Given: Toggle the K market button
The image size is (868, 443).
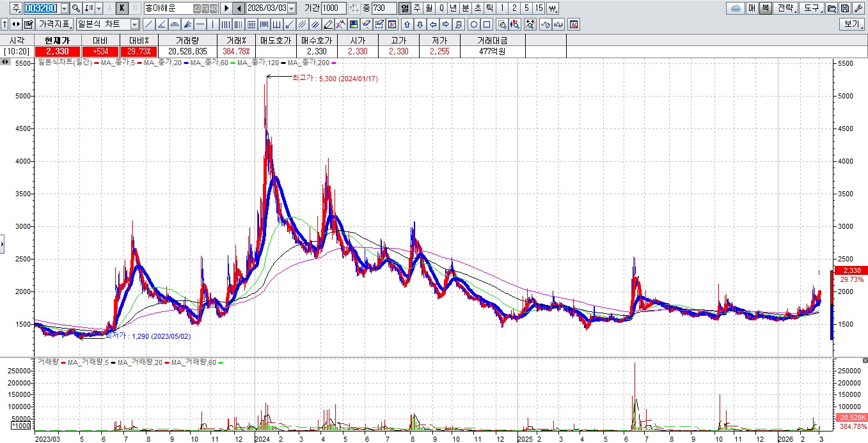Looking at the screenshot, I should tap(122, 8).
